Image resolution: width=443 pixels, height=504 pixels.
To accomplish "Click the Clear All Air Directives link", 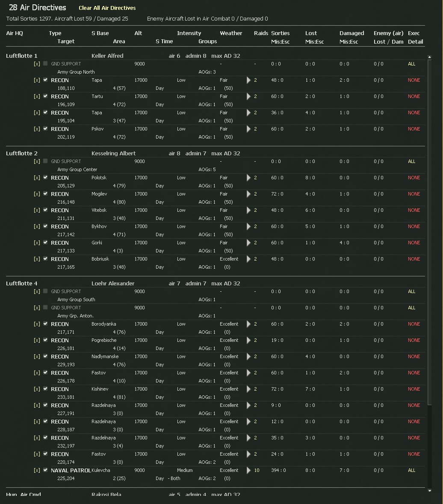I will click(107, 8).
